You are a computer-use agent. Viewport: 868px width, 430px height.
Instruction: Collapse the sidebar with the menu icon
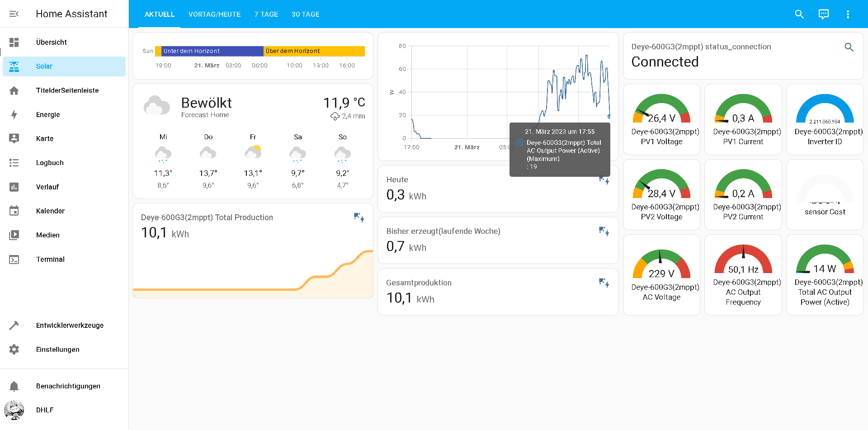14,14
